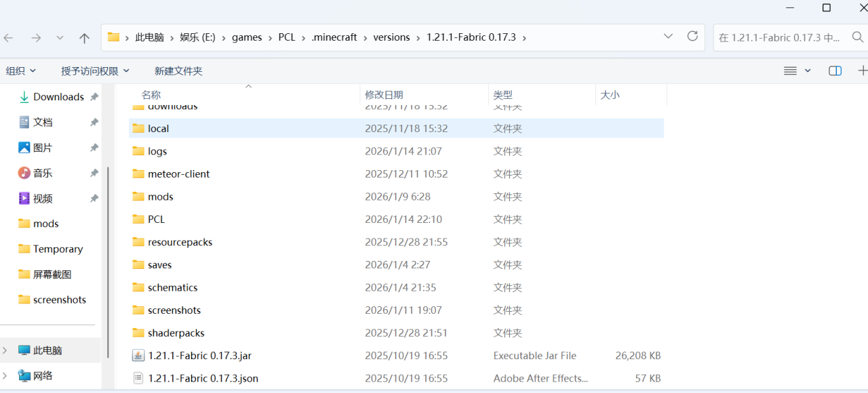The width and height of the screenshot is (868, 393).
Task: Open the view layout options icon
Action: pos(791,70)
